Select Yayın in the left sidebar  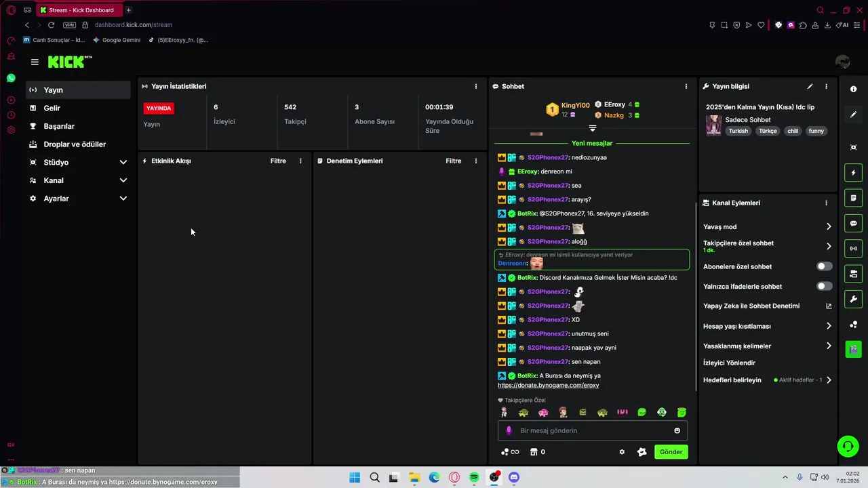pyautogui.click(x=78, y=89)
